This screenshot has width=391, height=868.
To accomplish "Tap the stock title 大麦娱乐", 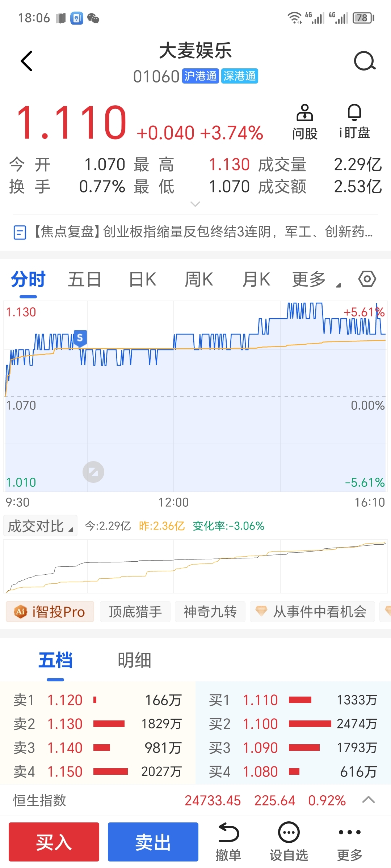I will click(195, 51).
